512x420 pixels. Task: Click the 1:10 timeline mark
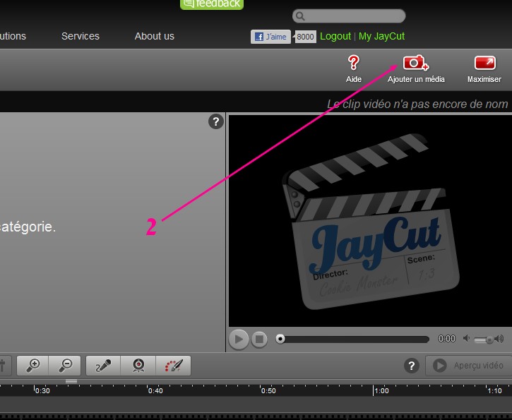click(x=494, y=390)
